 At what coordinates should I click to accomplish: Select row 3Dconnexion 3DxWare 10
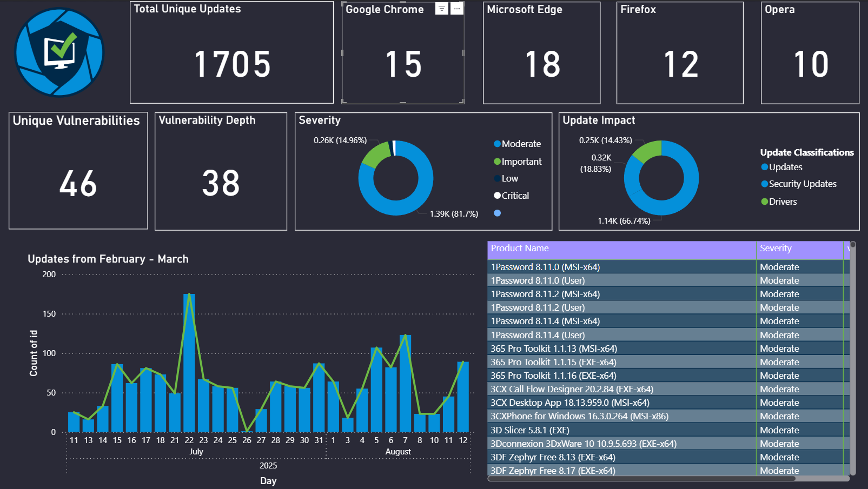668,444
